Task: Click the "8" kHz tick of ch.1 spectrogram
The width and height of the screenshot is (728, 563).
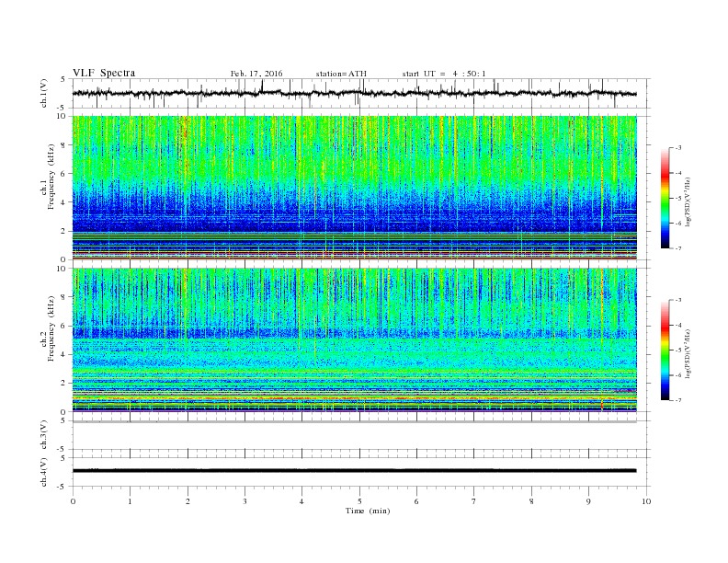Action: tap(63, 145)
